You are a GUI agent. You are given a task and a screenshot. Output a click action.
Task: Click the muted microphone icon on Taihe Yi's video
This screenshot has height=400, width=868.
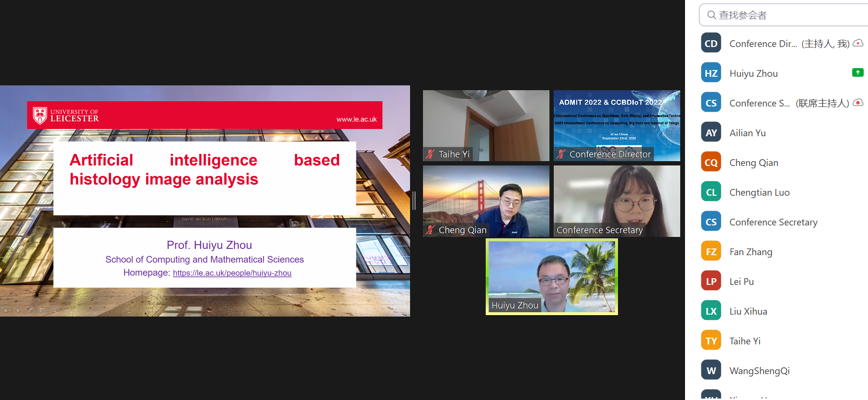coord(430,154)
